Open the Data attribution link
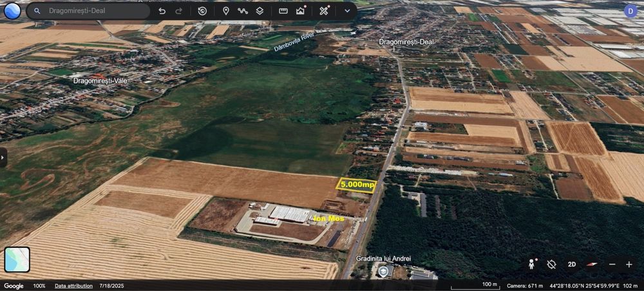Viewport: 644px width, 291px height. pos(73,286)
